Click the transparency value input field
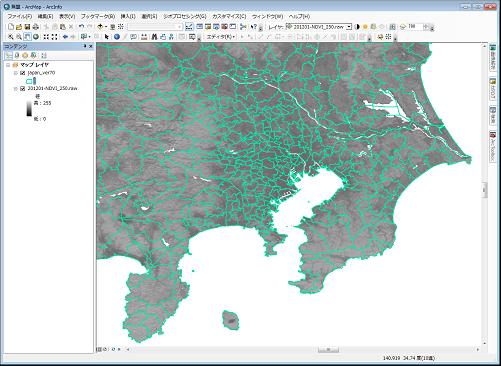Screen dimensions: 501x366 tap(414, 27)
